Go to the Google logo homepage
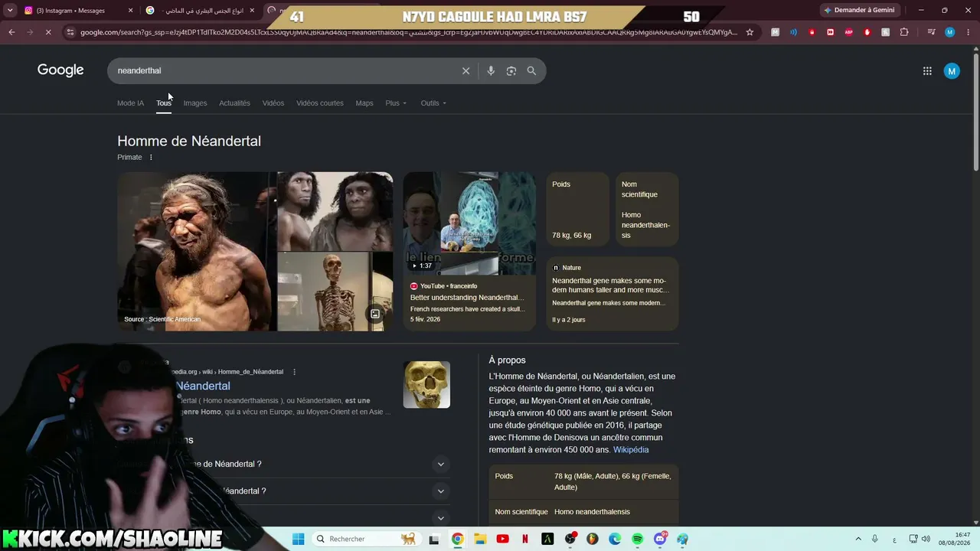 [x=60, y=70]
